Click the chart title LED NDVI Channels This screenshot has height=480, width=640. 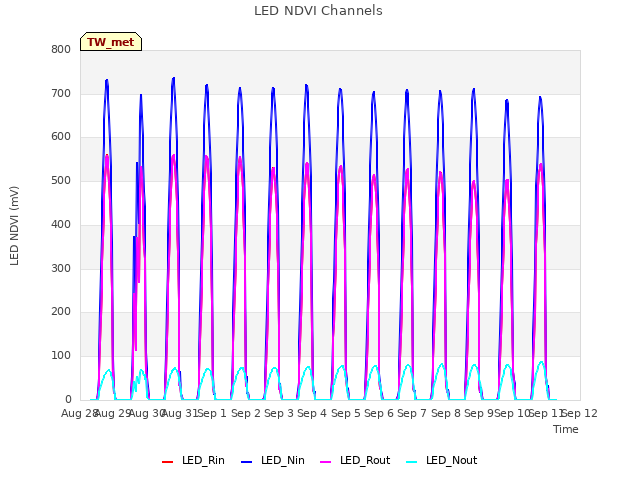tap(318, 11)
